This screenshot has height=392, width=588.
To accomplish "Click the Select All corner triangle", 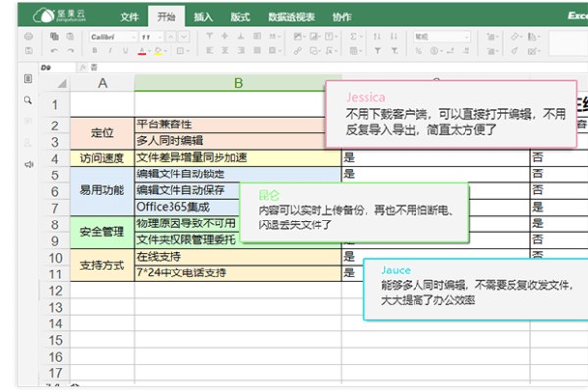I will pyautogui.click(x=62, y=83).
